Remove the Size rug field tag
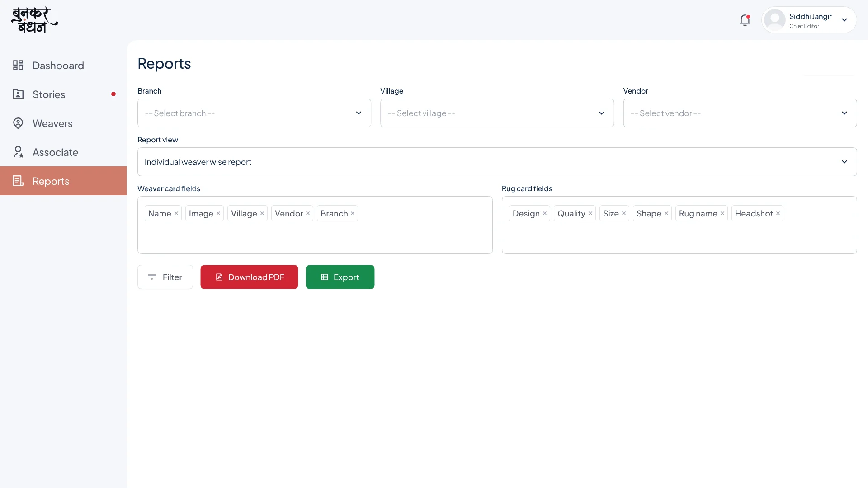Screen dimensions: 868x488 624,214
